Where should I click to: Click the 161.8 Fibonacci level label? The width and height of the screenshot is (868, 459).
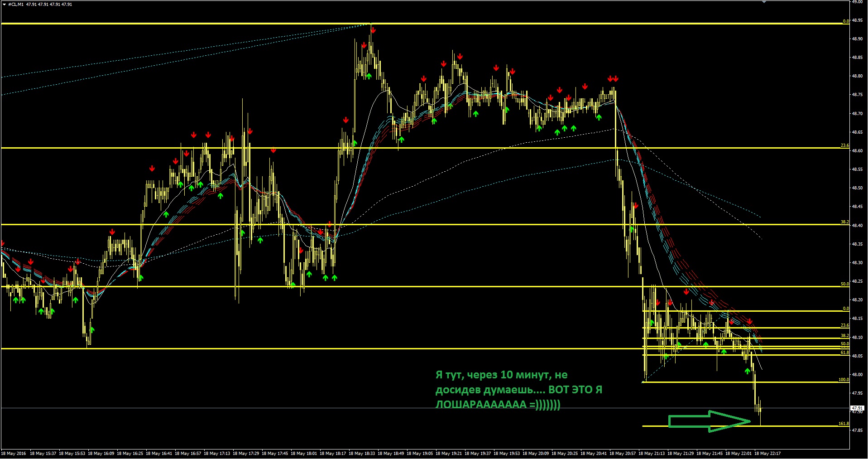point(844,424)
